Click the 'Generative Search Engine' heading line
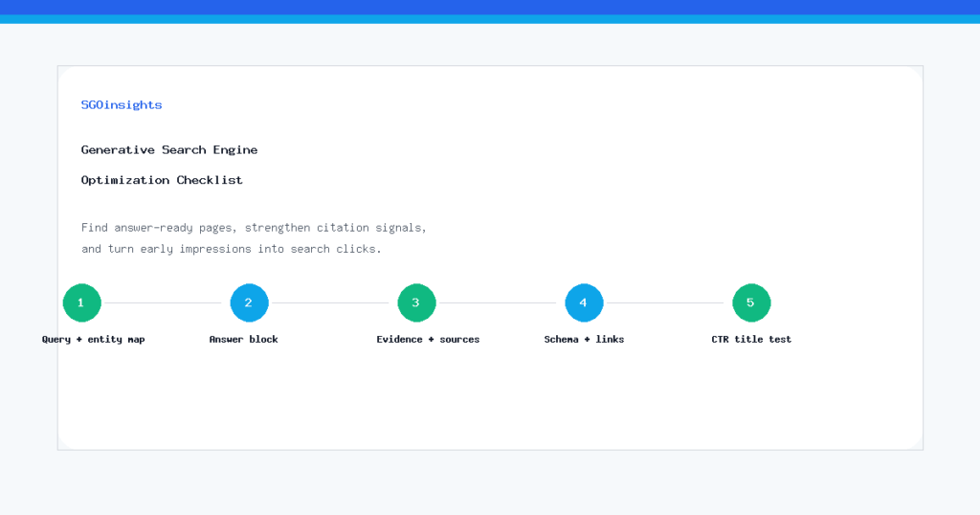The image size is (980, 515). [x=169, y=150]
